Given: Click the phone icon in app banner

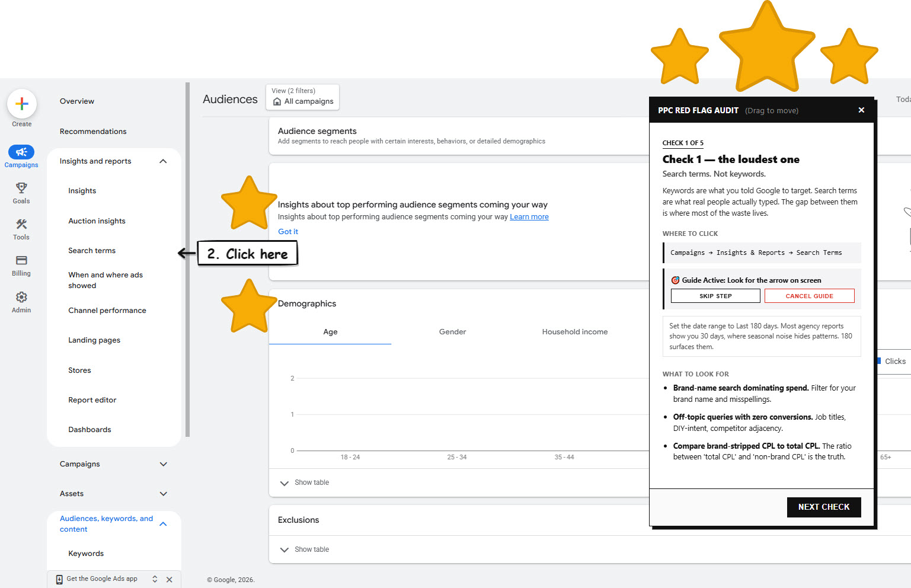Looking at the screenshot, I should (59, 579).
